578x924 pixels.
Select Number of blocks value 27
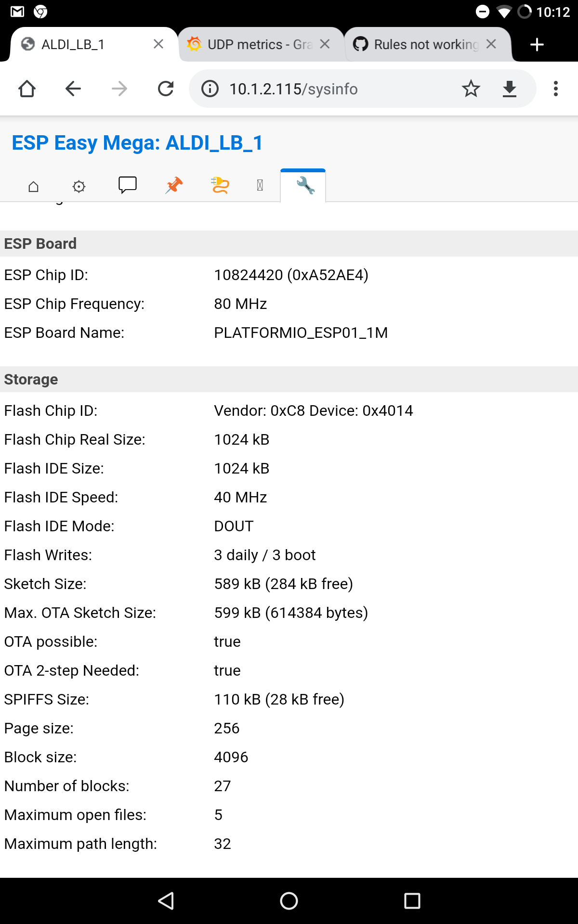(222, 786)
